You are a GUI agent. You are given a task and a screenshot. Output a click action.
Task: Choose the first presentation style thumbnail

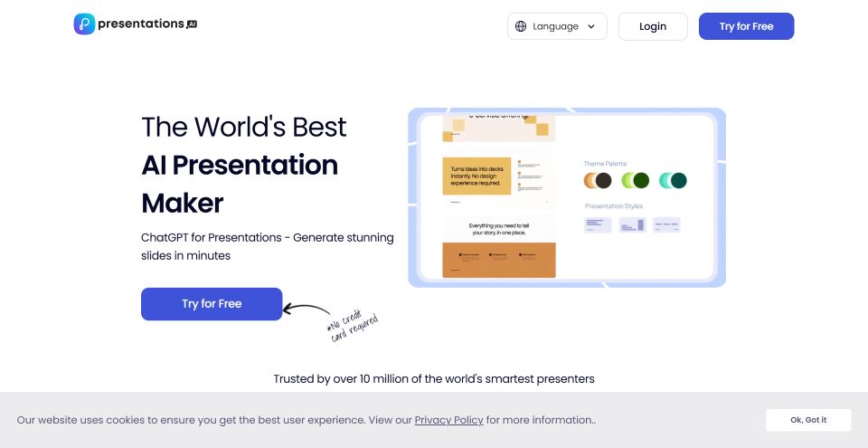[x=598, y=224]
